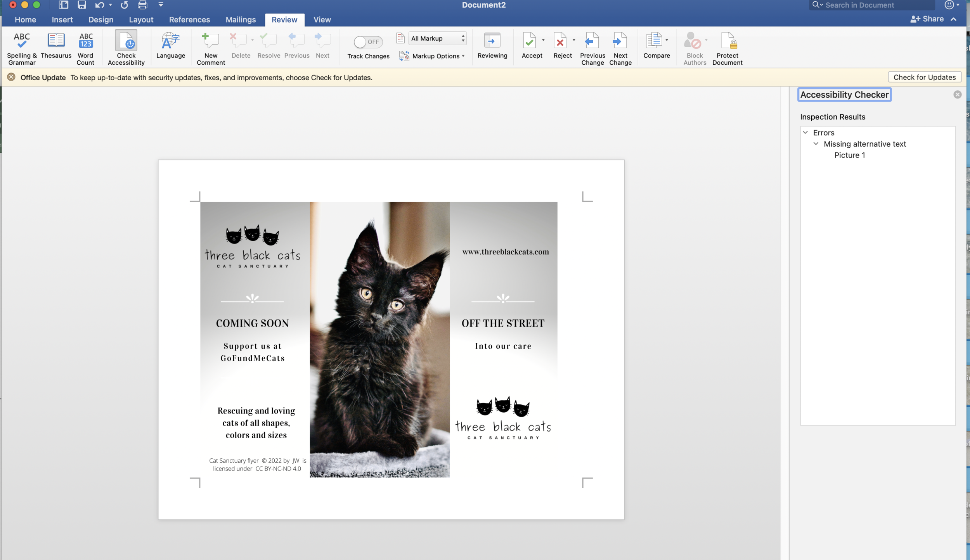Click the Check Accessibility button
Viewport: 970px width, 560px height.
pos(126,48)
